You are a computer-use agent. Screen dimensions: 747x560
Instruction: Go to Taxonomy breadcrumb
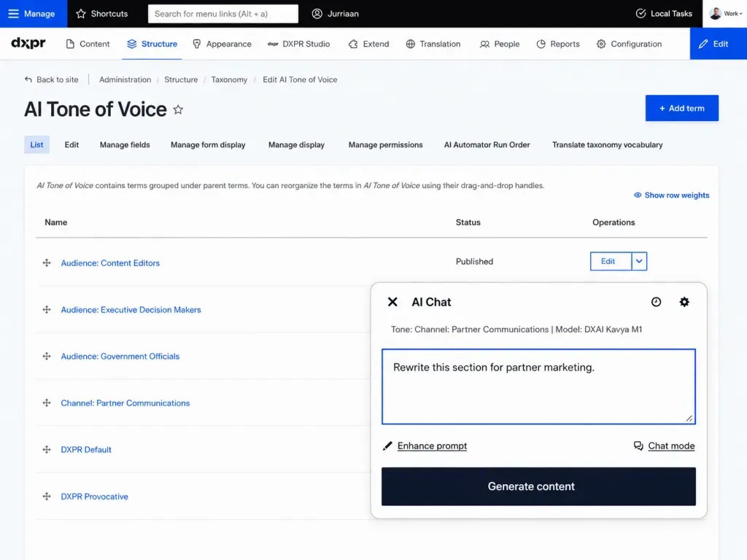pyautogui.click(x=229, y=79)
